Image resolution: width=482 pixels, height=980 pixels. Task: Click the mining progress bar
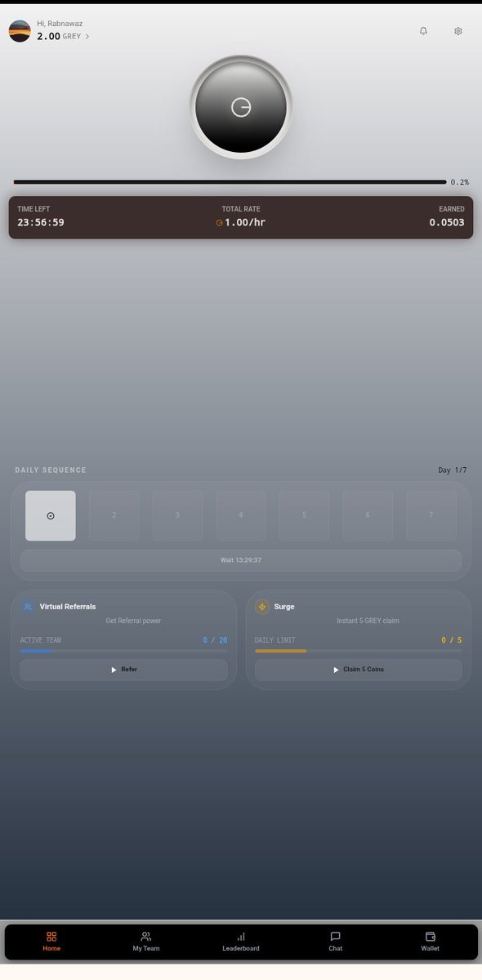pyautogui.click(x=230, y=182)
